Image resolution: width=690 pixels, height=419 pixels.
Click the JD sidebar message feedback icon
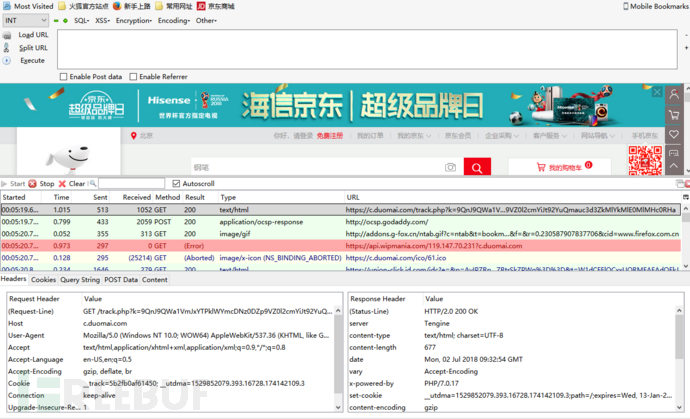point(674,153)
